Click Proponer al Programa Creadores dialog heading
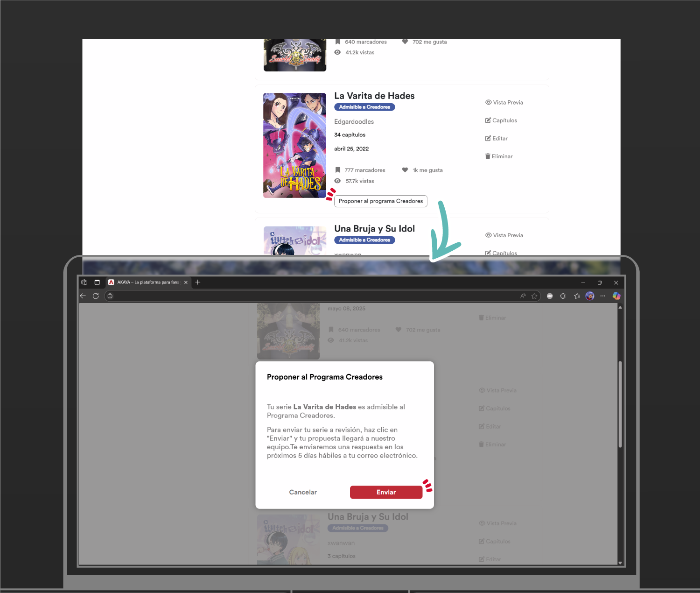This screenshot has height=593, width=700. pos(325,377)
